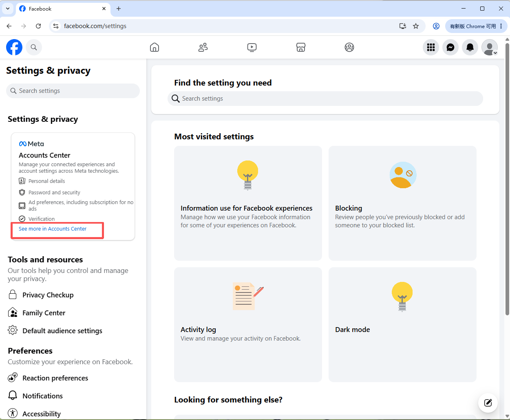Bookmark this page with the star icon

click(x=416, y=26)
